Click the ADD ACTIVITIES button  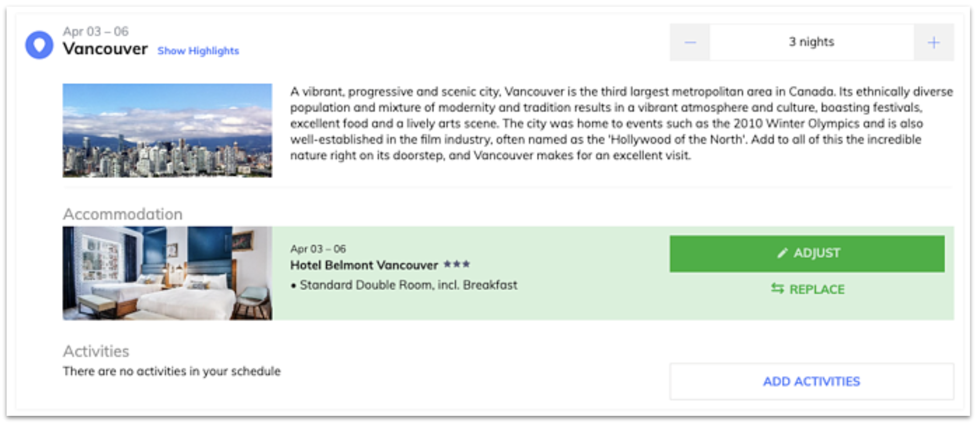[x=812, y=382]
